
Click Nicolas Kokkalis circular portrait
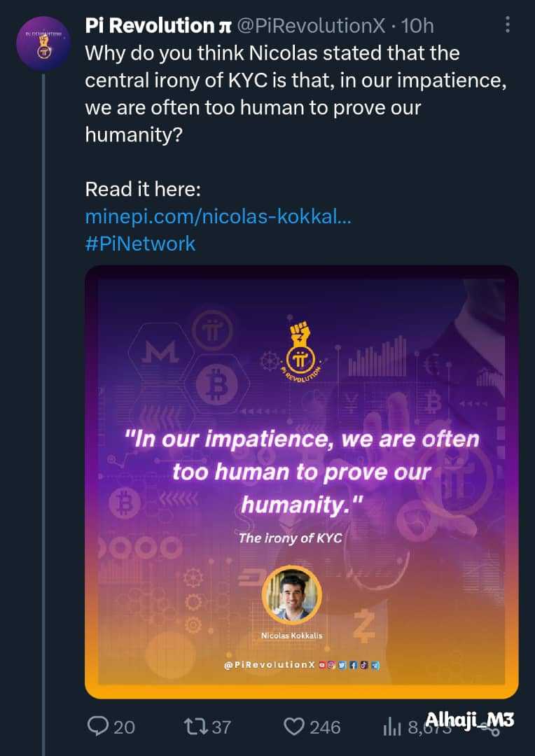291,595
